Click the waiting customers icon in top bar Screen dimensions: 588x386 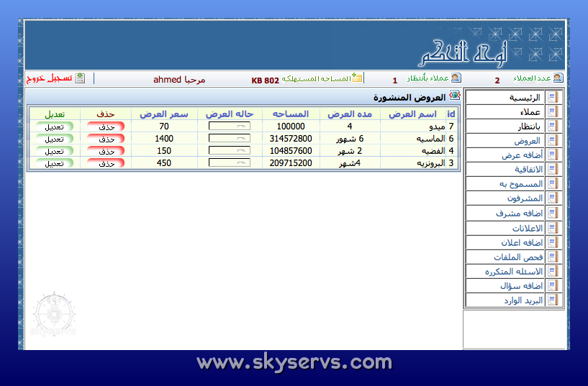click(456, 78)
